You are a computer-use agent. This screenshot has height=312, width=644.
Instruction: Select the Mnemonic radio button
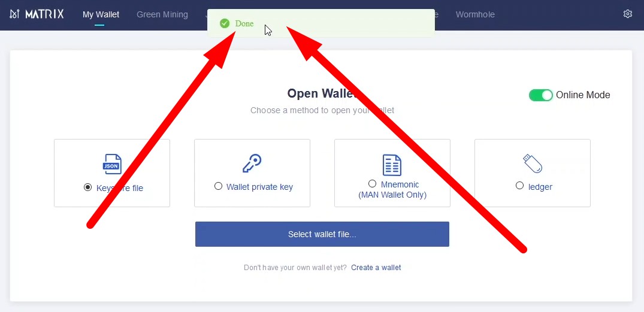click(373, 183)
